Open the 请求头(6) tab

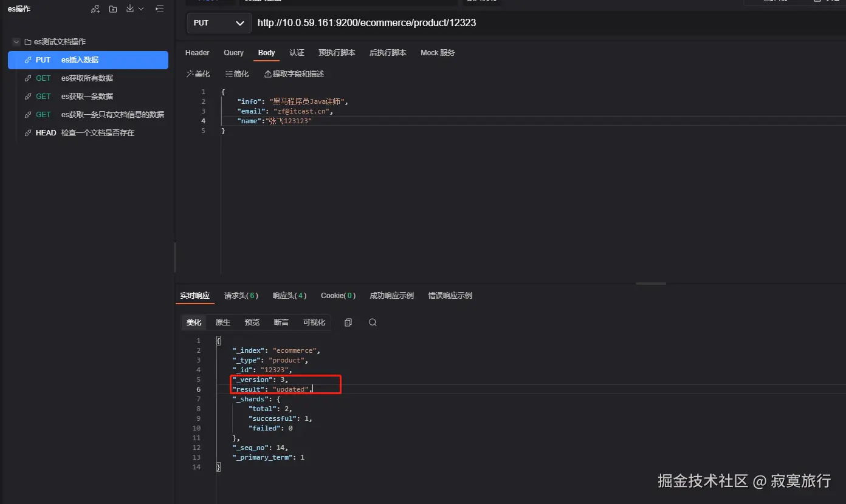(x=241, y=296)
